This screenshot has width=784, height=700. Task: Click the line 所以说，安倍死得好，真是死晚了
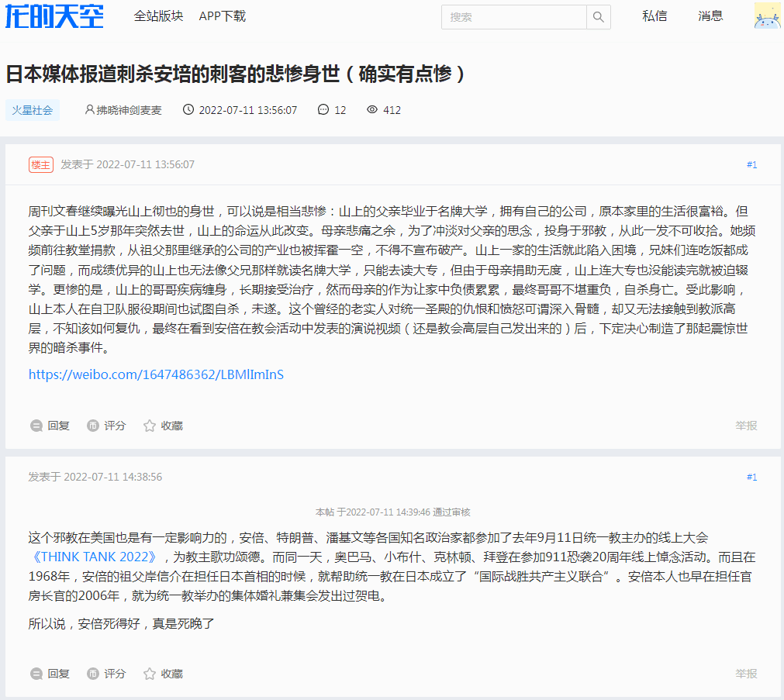tap(122, 623)
